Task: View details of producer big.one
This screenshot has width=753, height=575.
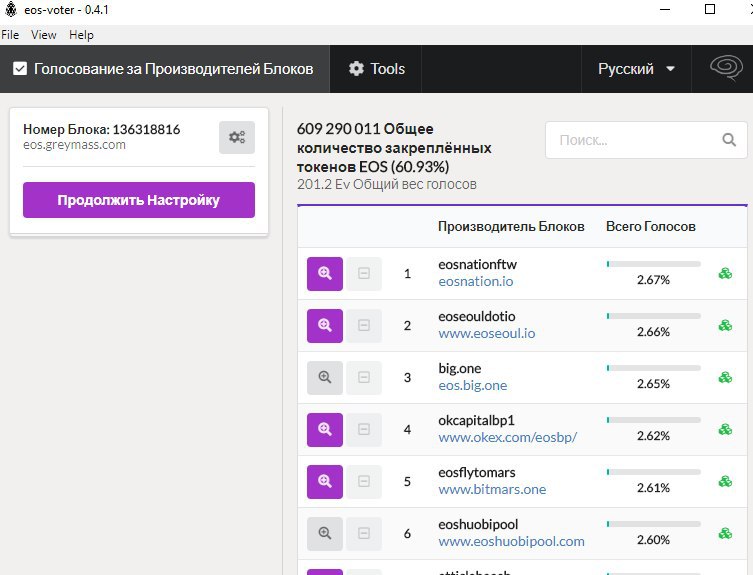Action: (x=325, y=378)
